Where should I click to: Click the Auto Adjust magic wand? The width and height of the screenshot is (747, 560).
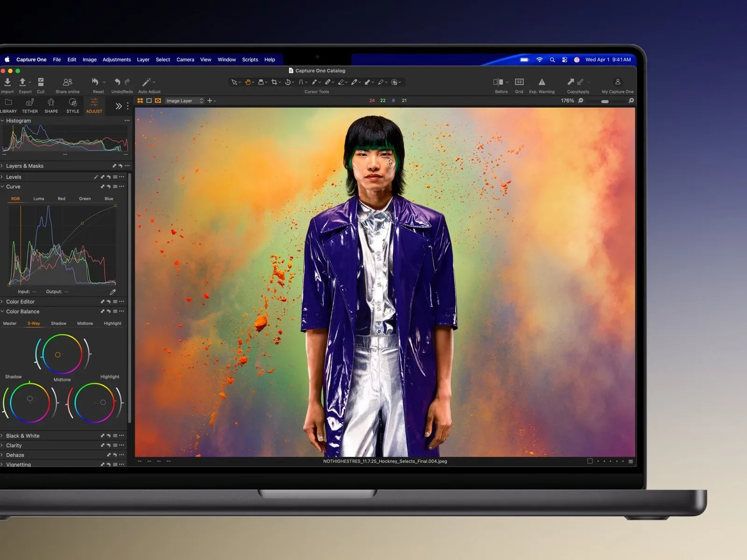click(146, 82)
